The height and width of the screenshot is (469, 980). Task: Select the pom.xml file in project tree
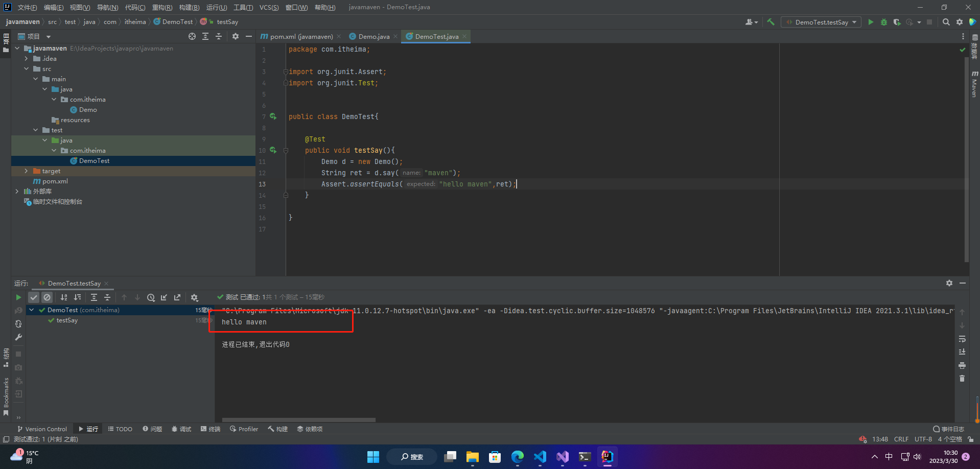pyautogui.click(x=50, y=181)
